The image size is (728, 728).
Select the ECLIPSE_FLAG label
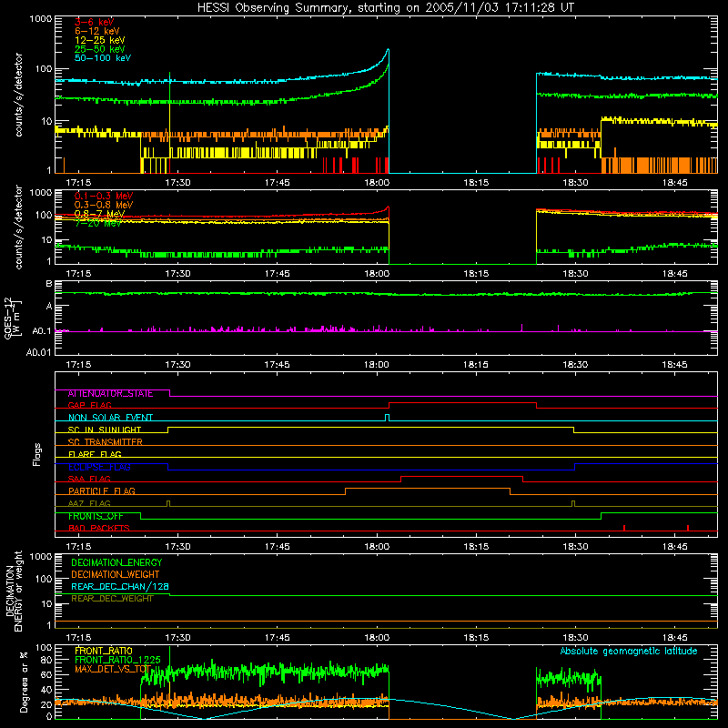point(99,467)
